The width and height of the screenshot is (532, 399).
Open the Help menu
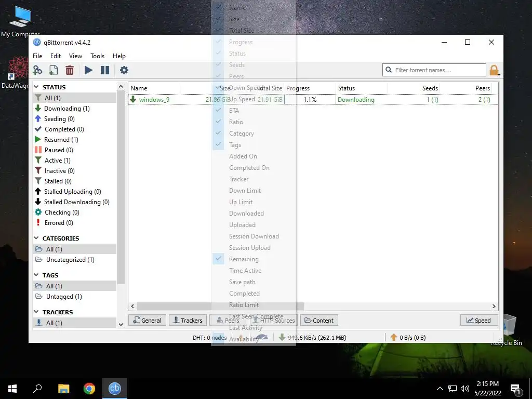[x=119, y=56]
